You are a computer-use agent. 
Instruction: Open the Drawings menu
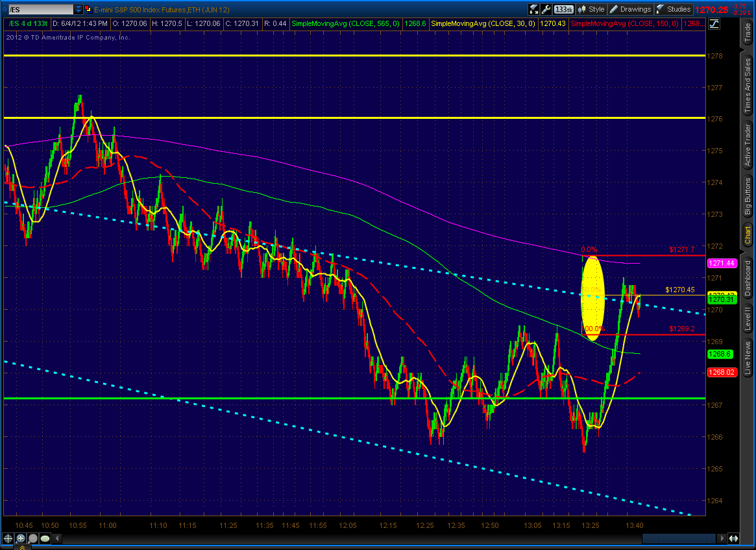tap(629, 9)
